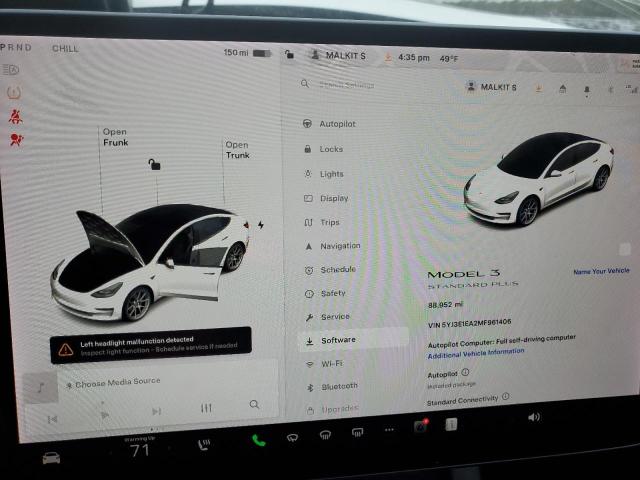Tap the car controls icon in bottom bar

tap(51, 458)
